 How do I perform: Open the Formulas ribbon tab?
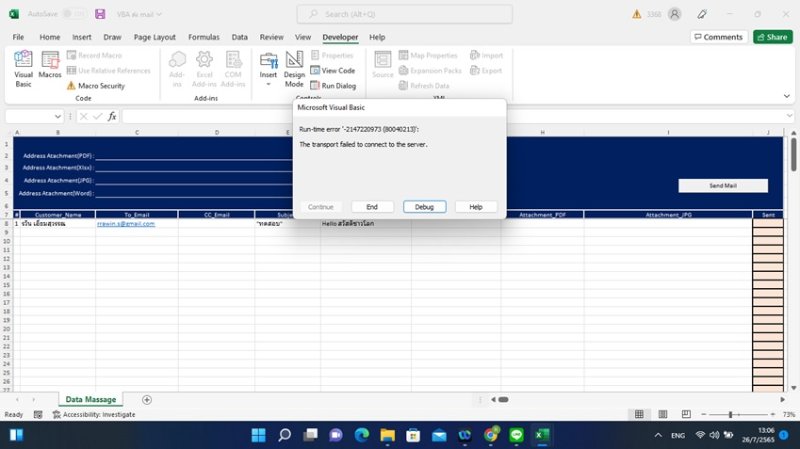[203, 37]
